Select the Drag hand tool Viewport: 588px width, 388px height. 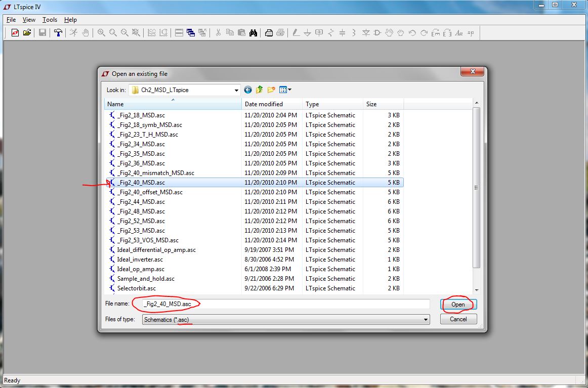pos(400,33)
